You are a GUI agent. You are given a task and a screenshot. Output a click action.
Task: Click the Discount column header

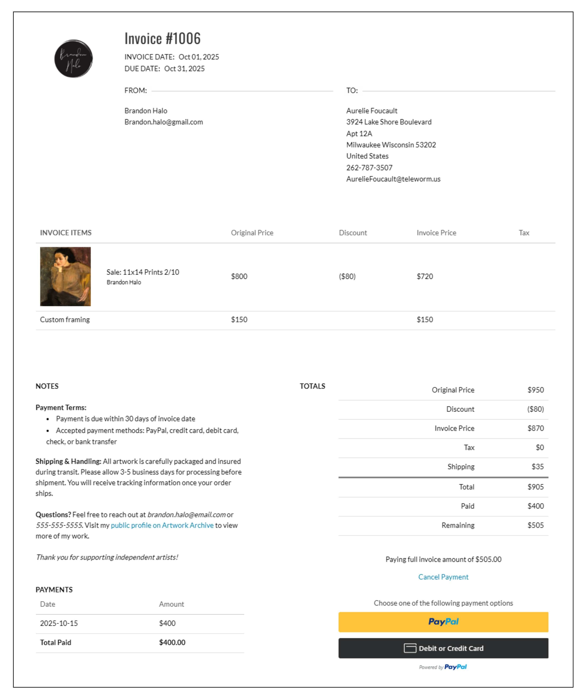[353, 233]
